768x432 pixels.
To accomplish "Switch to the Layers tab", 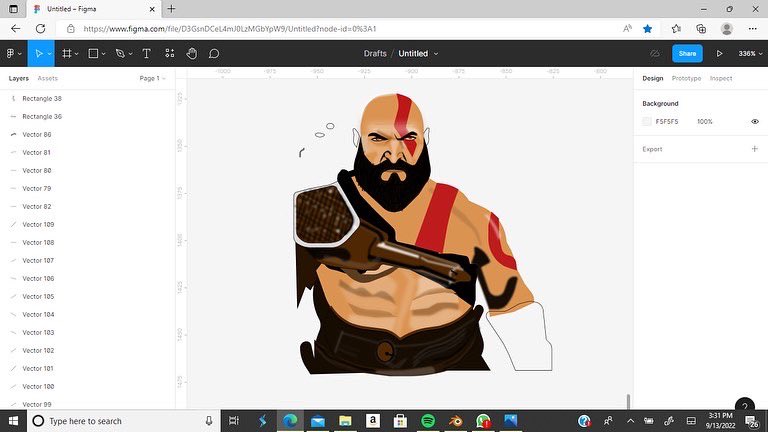I will pos(19,78).
